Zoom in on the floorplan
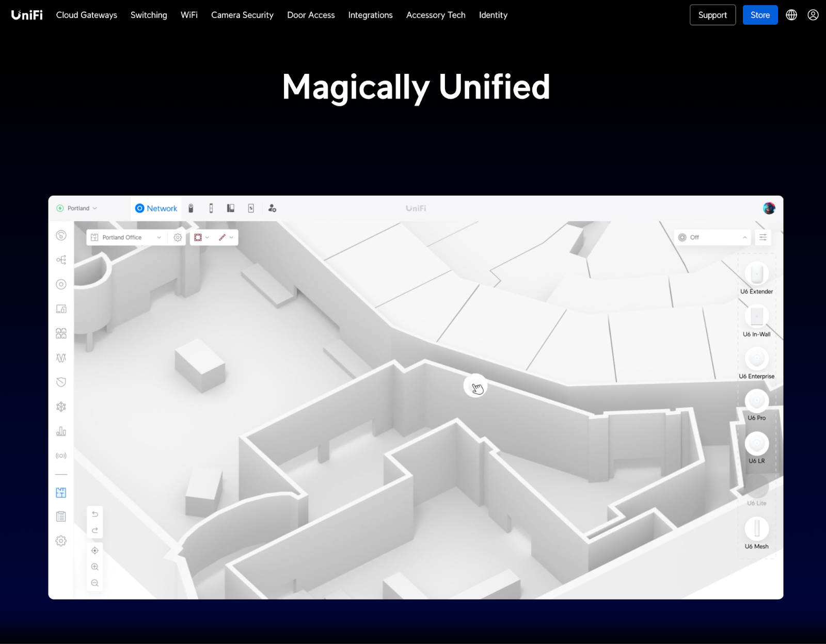This screenshot has width=826, height=644. click(95, 567)
